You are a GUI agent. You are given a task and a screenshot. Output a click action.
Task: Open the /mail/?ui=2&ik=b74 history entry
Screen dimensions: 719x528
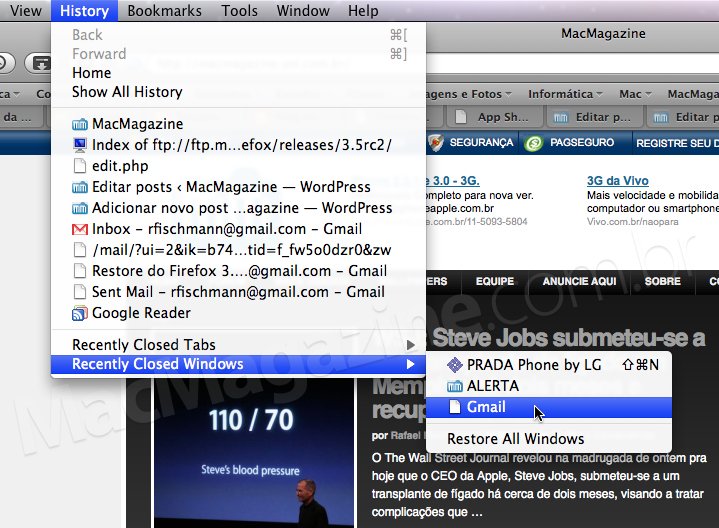238,250
